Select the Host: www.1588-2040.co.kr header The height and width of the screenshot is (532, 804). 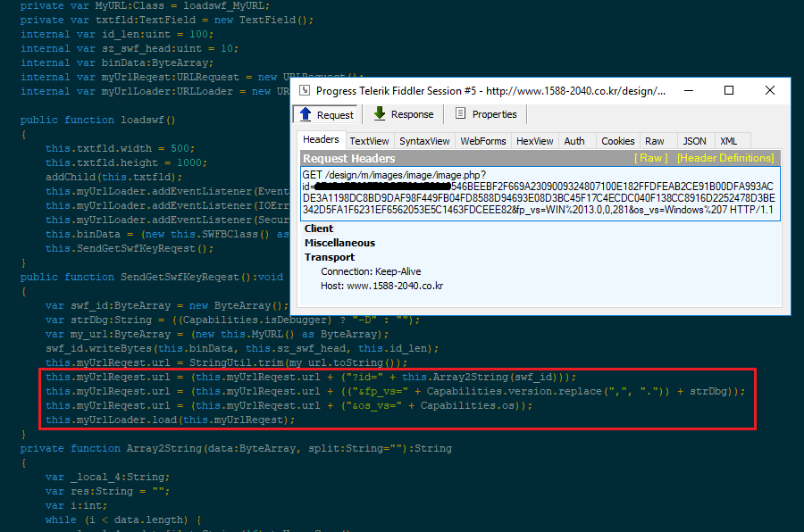point(382,286)
